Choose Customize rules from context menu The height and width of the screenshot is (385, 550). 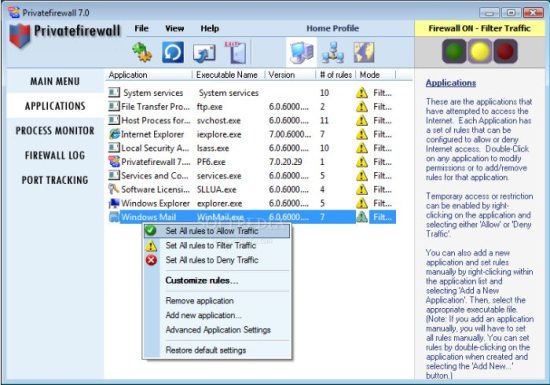click(x=217, y=281)
